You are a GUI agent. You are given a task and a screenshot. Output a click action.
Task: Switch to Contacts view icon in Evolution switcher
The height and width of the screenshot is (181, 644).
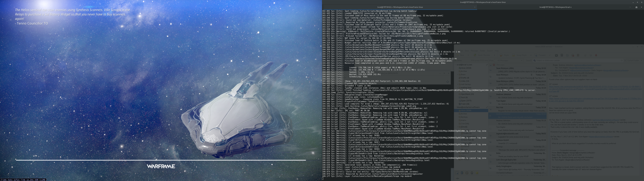coord(462,173)
